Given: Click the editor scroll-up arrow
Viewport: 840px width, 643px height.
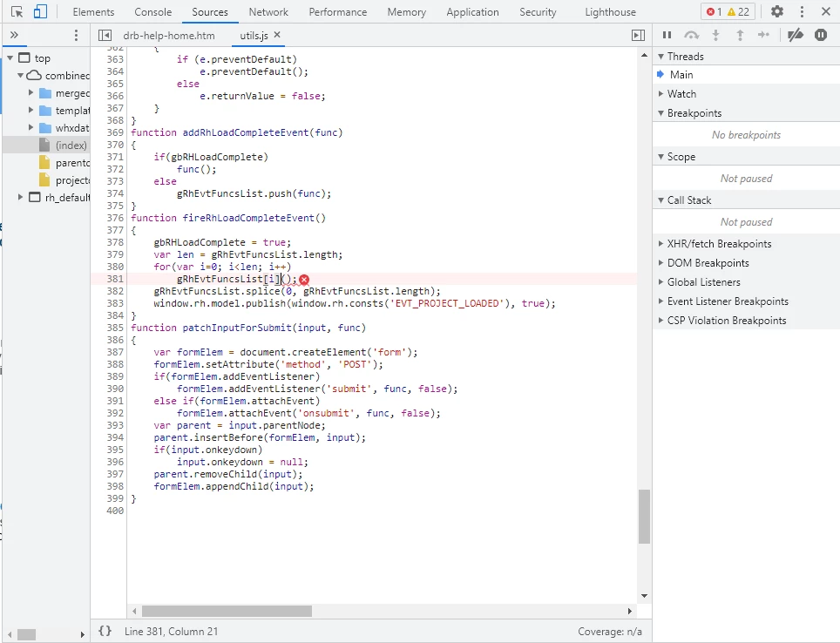Looking at the screenshot, I should [644, 55].
